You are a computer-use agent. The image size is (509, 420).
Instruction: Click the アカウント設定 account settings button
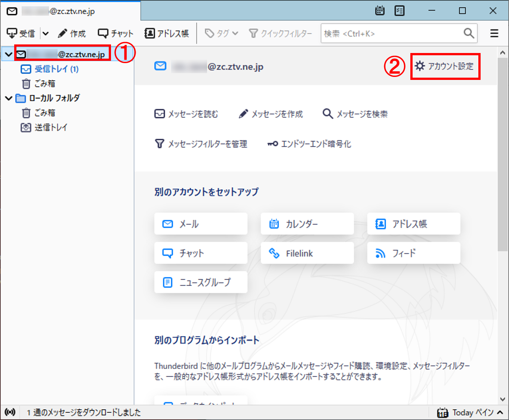point(444,66)
